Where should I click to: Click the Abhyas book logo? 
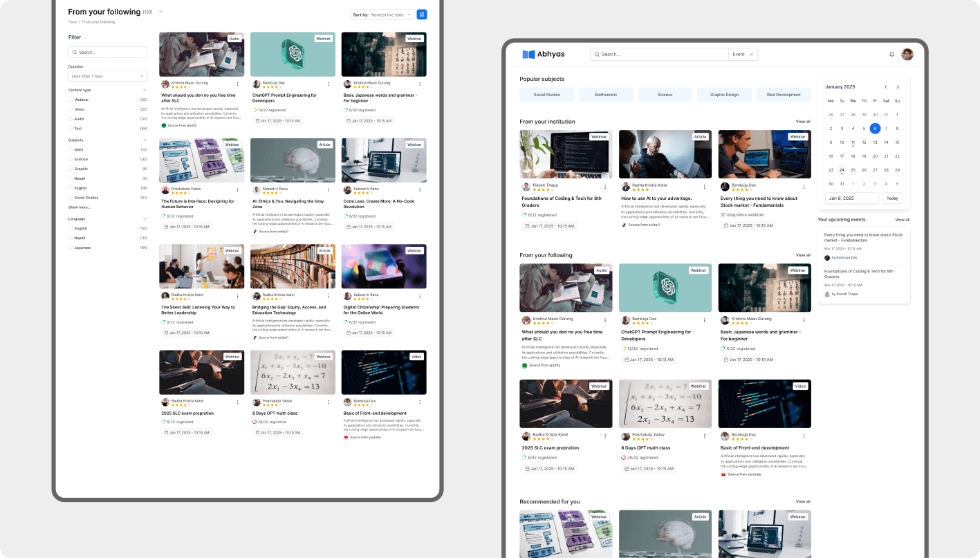(x=529, y=55)
